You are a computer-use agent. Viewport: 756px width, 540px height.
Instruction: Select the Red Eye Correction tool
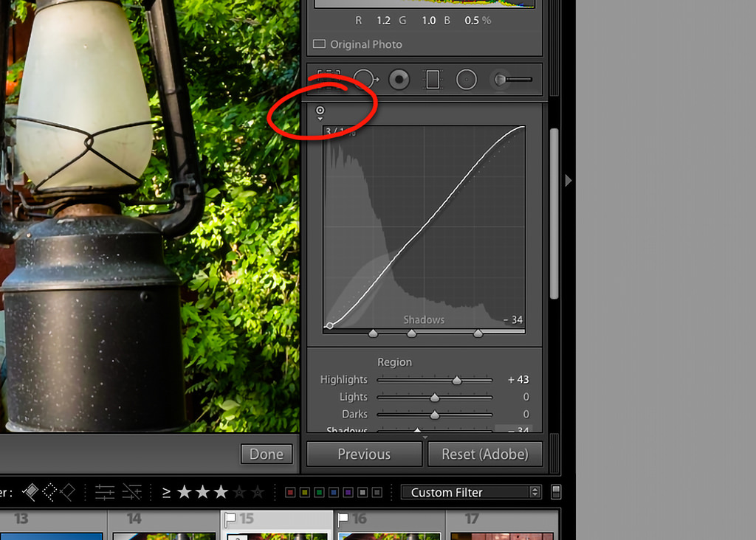399,80
